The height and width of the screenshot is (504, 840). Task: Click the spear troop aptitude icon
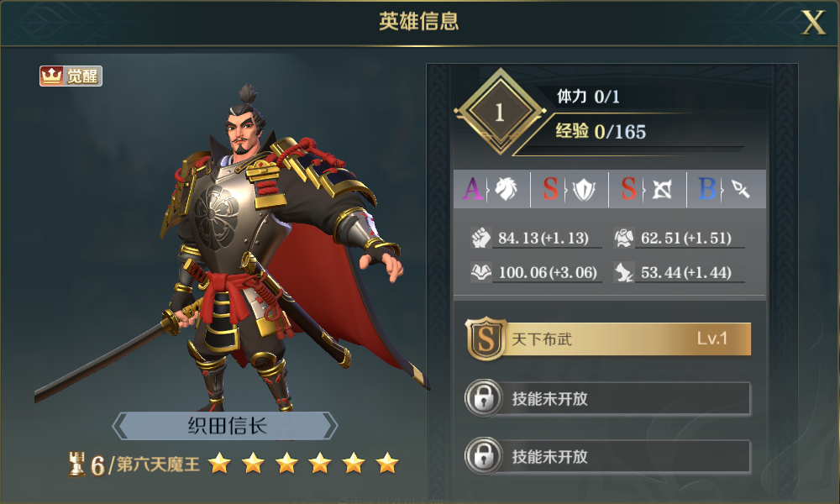[740, 188]
